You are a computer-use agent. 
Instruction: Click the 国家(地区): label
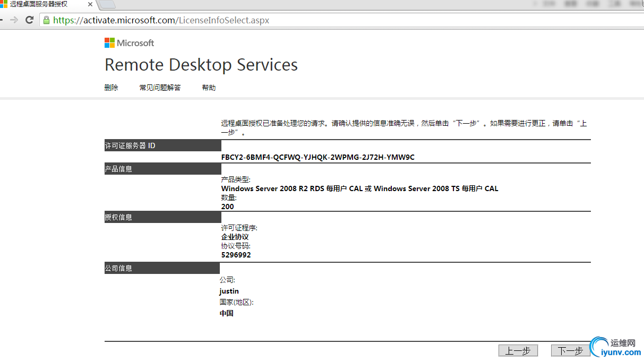237,302
